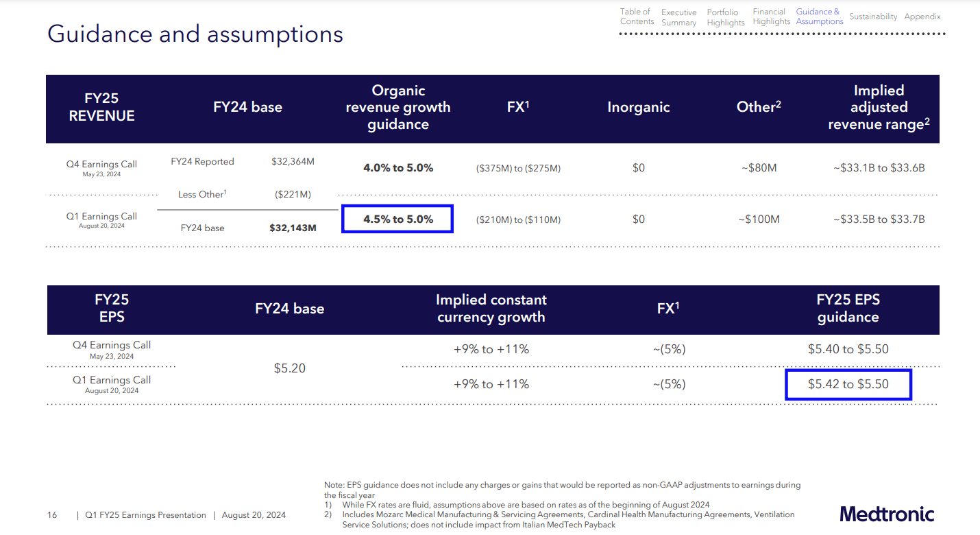Click the Implied constant currency growth header
The height and width of the screenshot is (535, 980).
click(x=491, y=309)
